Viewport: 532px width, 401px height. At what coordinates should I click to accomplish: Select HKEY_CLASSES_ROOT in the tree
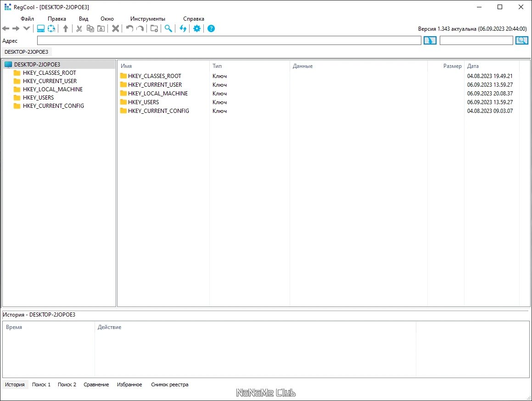coord(50,72)
